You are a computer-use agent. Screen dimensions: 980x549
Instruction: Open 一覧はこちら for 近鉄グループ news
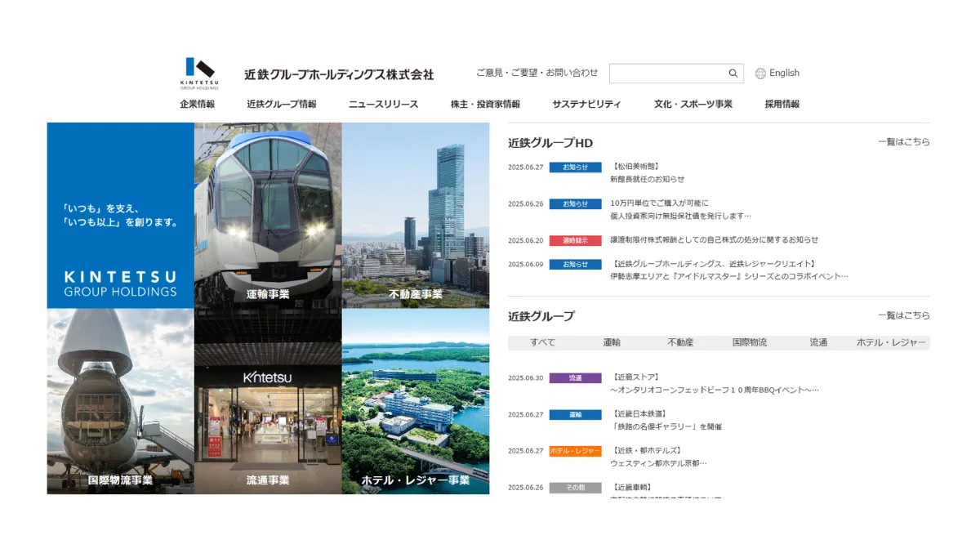tap(904, 315)
